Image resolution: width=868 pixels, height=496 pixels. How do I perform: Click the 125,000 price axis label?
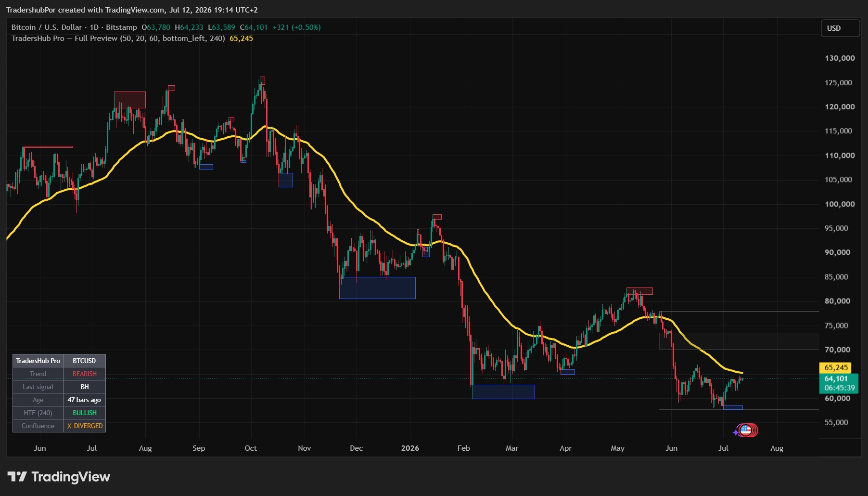[x=838, y=83]
